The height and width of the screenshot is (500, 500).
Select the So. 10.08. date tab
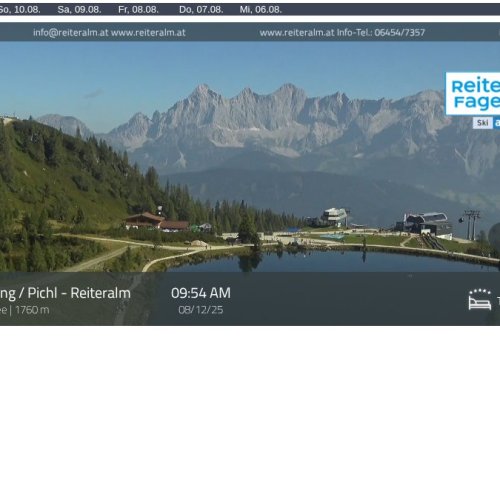pos(20,10)
